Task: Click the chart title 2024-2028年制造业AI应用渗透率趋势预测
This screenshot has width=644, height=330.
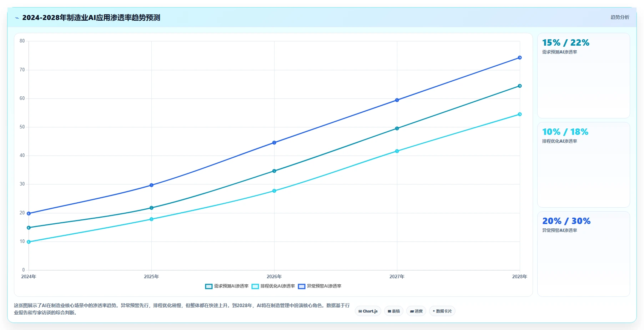Action: [x=91, y=17]
